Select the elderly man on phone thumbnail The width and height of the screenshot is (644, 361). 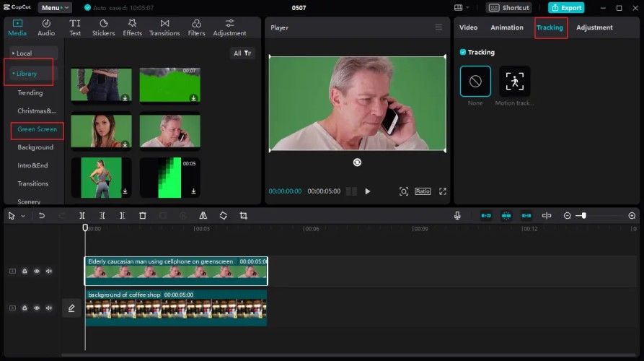[x=170, y=131]
